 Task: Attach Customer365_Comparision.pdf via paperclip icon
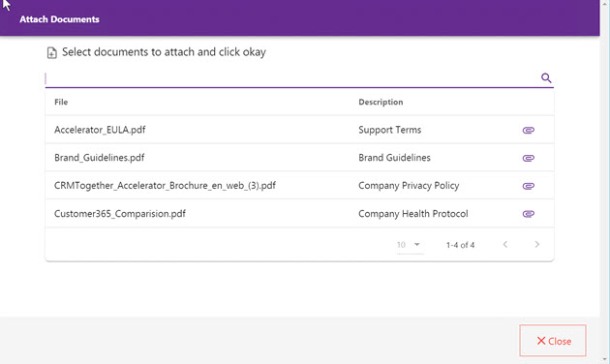[528, 214]
